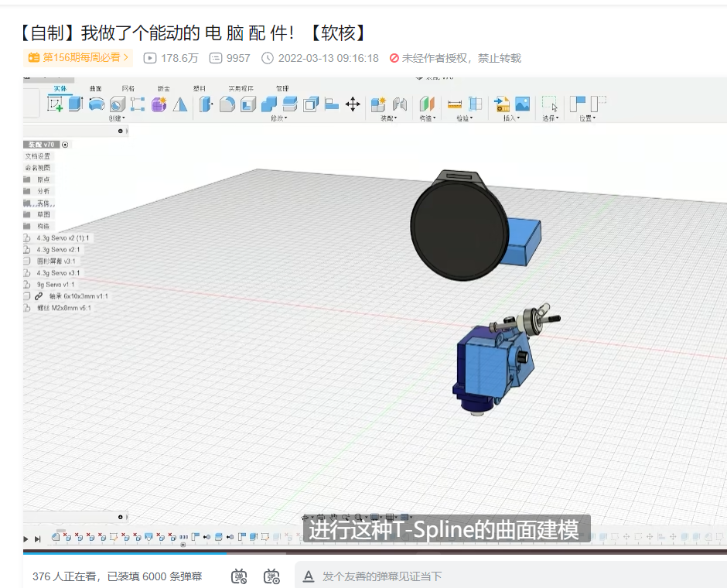Switch to the 网格 tab
Image resolution: width=727 pixels, height=588 pixels.
(128, 88)
